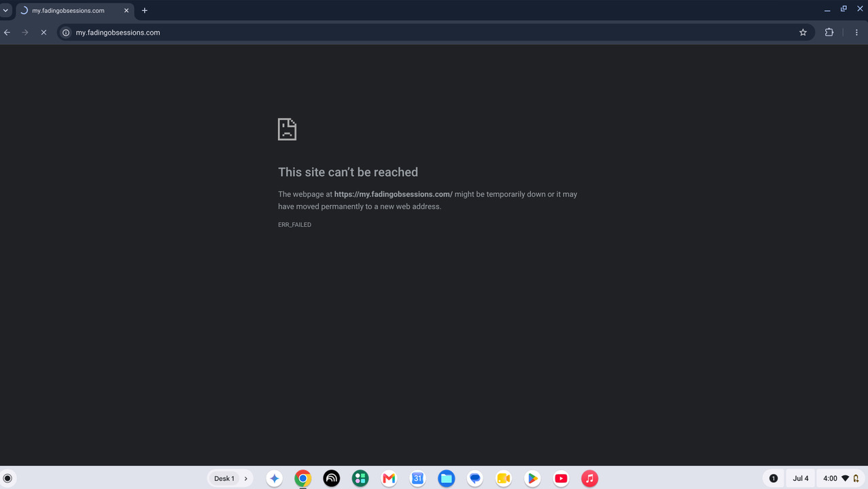Select the 'This site can't be reached' heading

coord(348,172)
